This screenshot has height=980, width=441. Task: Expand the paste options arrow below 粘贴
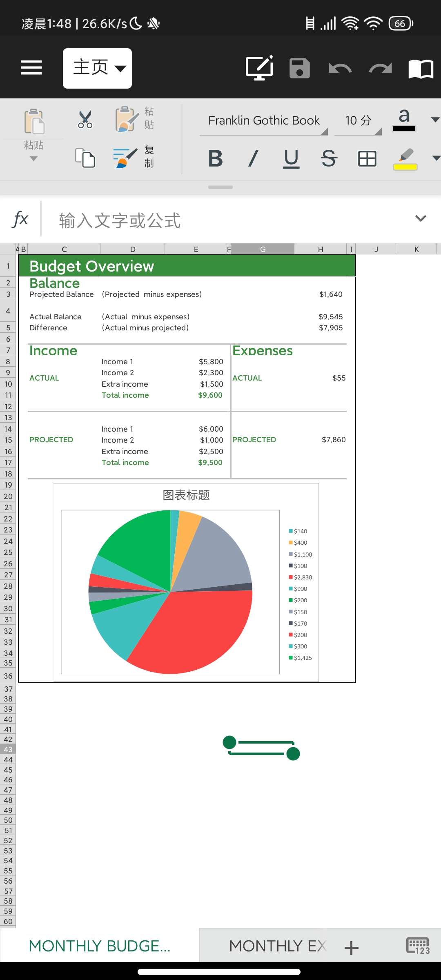click(x=33, y=158)
